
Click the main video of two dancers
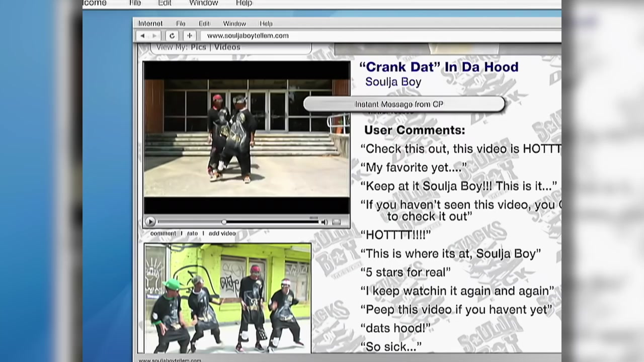tap(247, 138)
